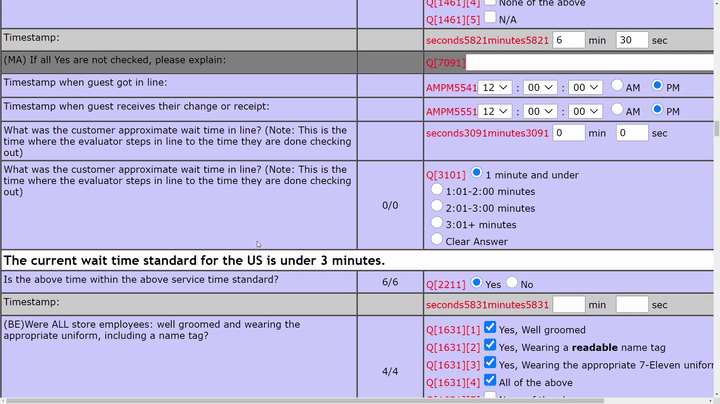Viewport: 720px width, 404px height.
Task: Select '2:01-3:00 minutes' wait time
Action: [x=437, y=206]
